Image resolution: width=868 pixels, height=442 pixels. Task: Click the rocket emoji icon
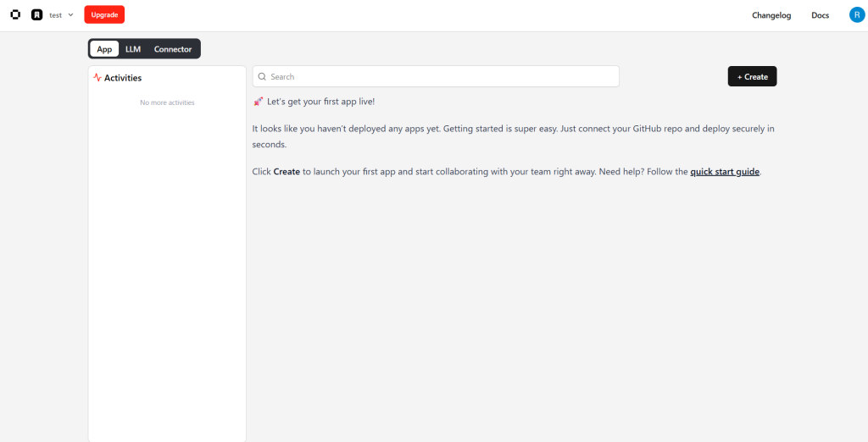[x=258, y=102]
